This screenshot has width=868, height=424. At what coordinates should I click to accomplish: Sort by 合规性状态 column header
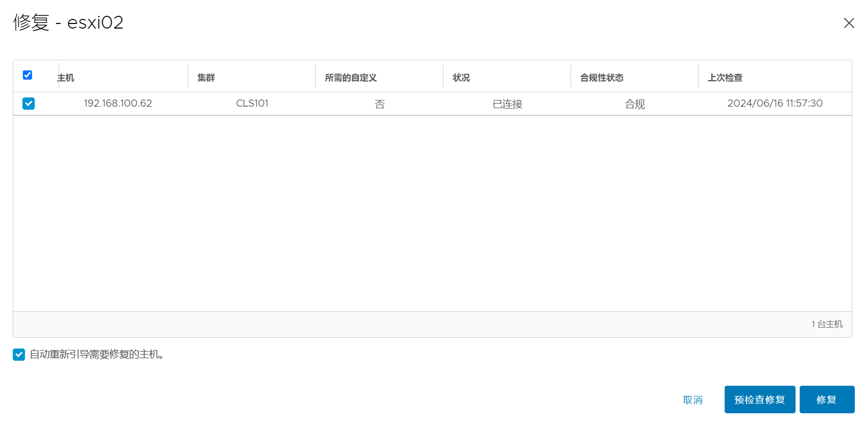[602, 78]
